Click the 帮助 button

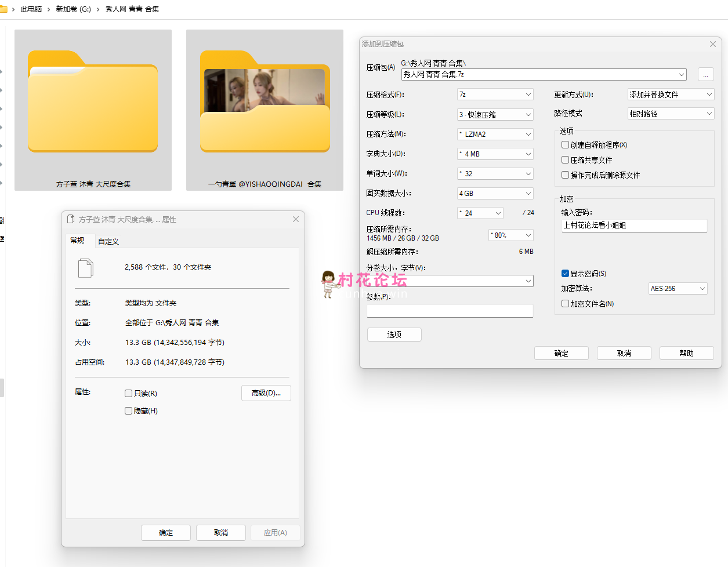pos(687,353)
